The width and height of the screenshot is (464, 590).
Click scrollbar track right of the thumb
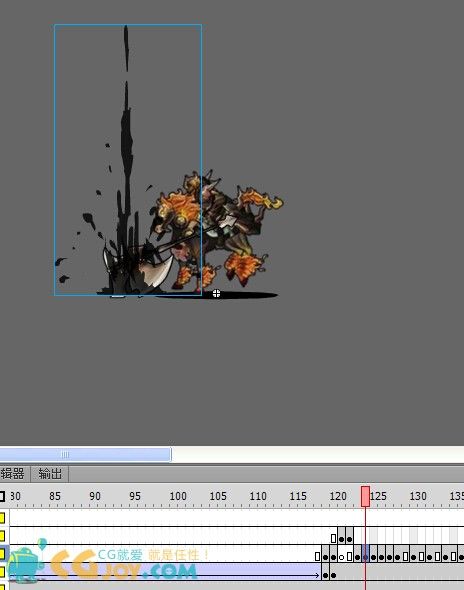point(317,455)
